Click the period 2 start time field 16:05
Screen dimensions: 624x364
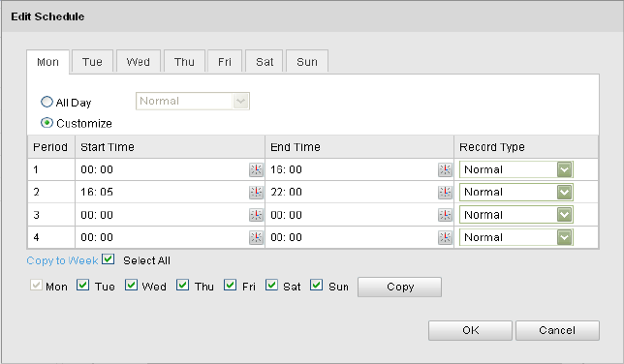coord(163,192)
